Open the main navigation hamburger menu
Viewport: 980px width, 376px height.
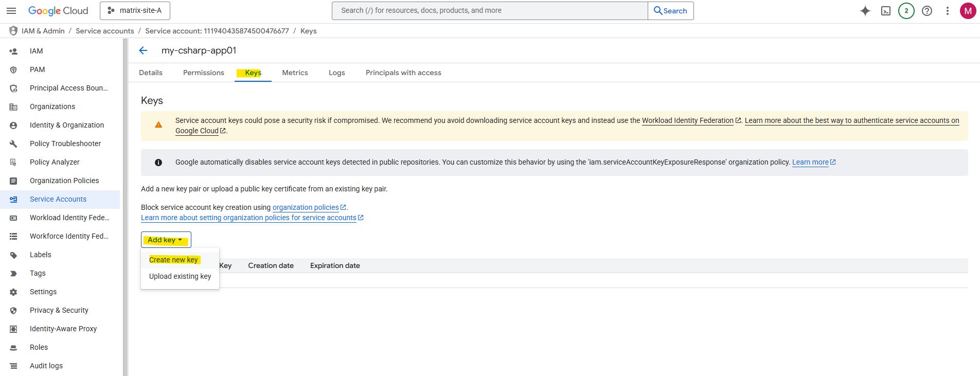click(11, 11)
